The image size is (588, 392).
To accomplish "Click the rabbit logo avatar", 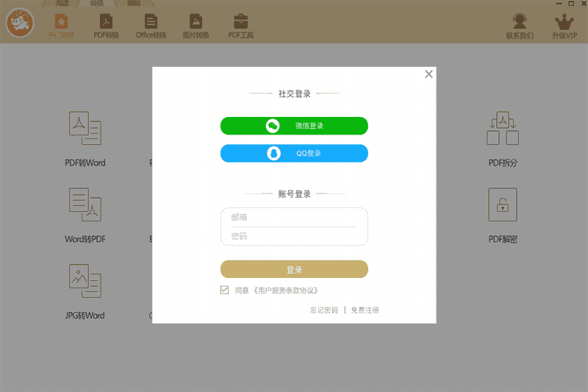I will tap(21, 24).
